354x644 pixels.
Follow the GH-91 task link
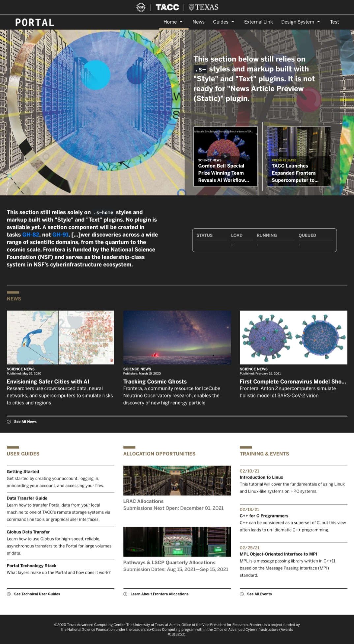(61, 235)
